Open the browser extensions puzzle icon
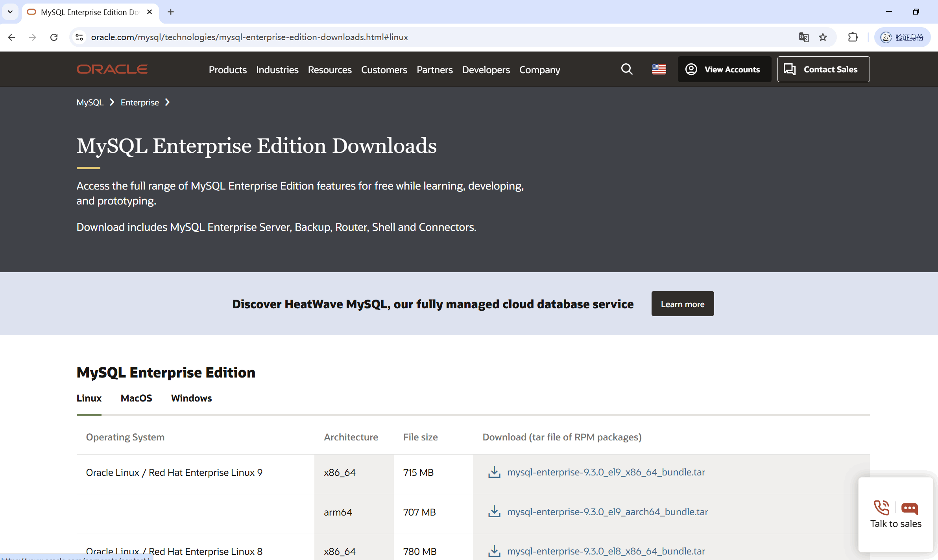Viewport: 938px width, 560px height. [x=853, y=37]
